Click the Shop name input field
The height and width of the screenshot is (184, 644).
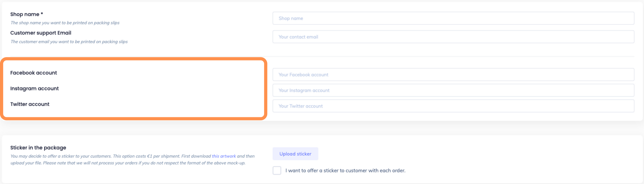coord(453,18)
